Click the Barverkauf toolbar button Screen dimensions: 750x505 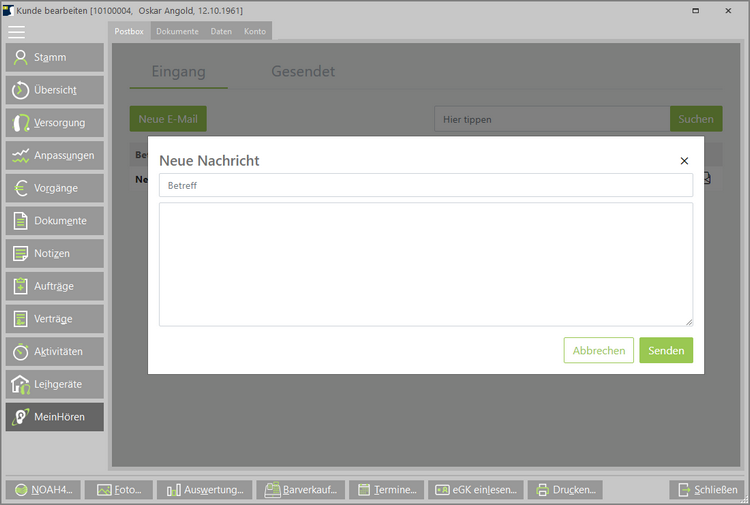[x=302, y=490]
